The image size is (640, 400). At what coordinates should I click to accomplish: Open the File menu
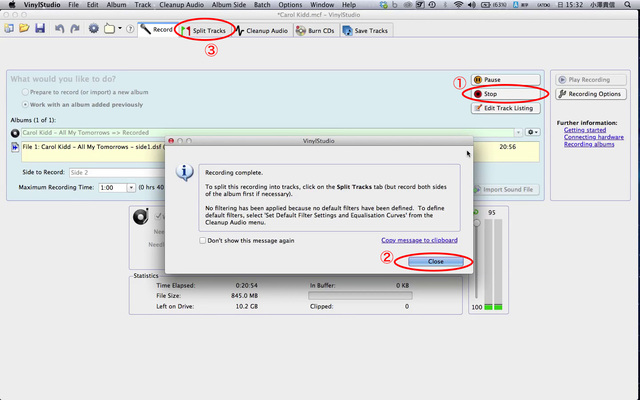click(x=73, y=5)
